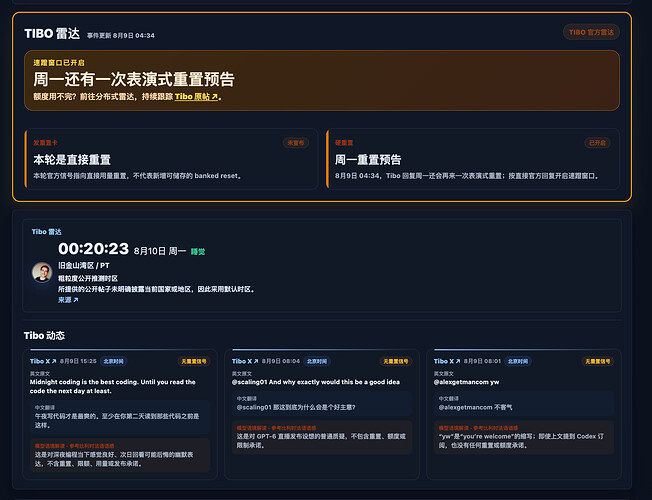
Task: Click the 未宣布 status badge
Action: point(296,143)
